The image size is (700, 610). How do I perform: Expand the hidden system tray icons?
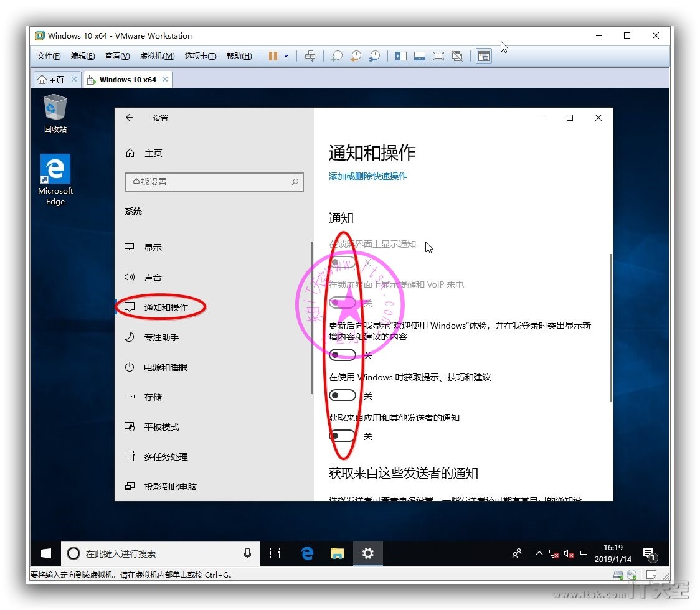click(x=539, y=554)
